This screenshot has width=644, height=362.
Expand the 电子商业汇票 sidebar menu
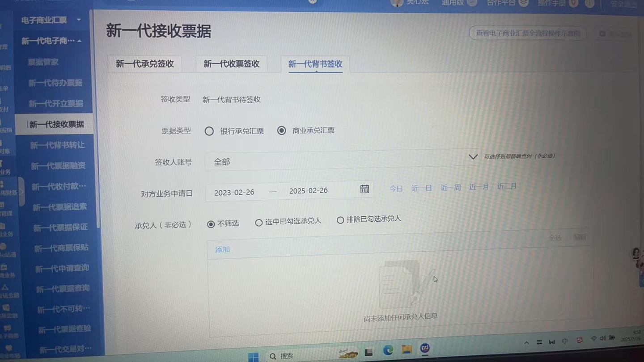pos(51,20)
